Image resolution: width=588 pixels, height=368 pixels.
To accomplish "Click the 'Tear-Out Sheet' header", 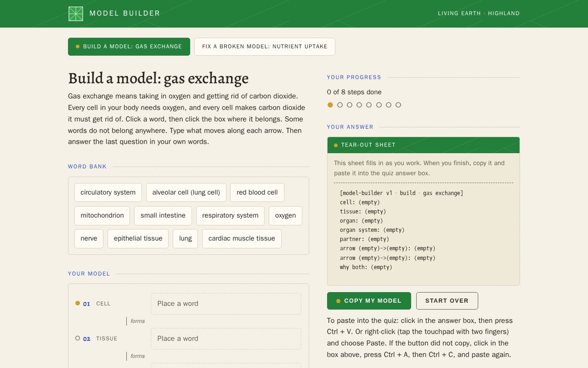I will (424, 145).
